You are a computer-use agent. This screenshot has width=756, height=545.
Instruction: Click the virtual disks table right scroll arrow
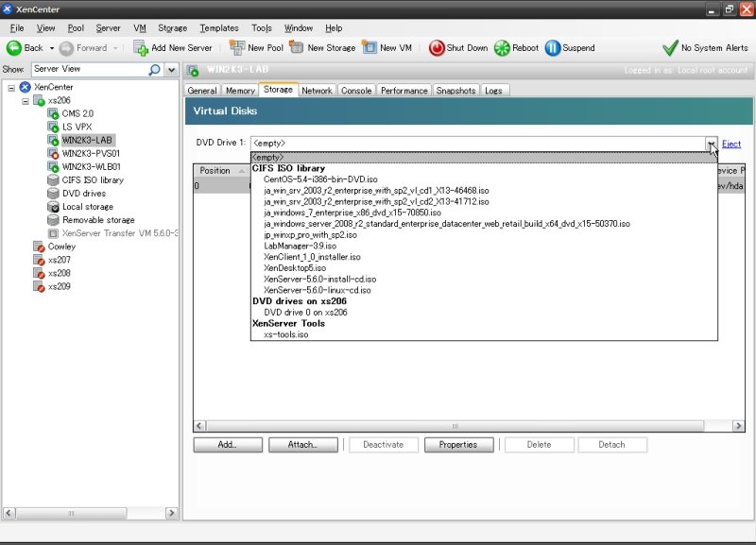coord(738,426)
